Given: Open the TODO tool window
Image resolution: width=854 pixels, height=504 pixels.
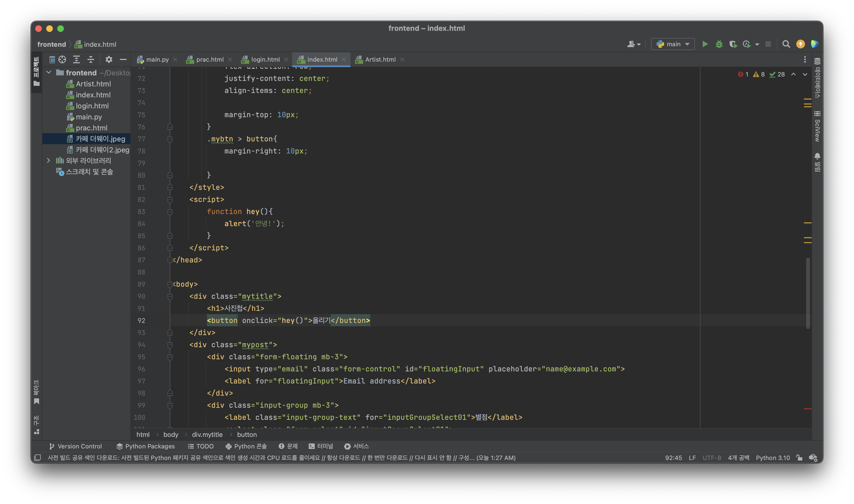Looking at the screenshot, I should (x=201, y=446).
